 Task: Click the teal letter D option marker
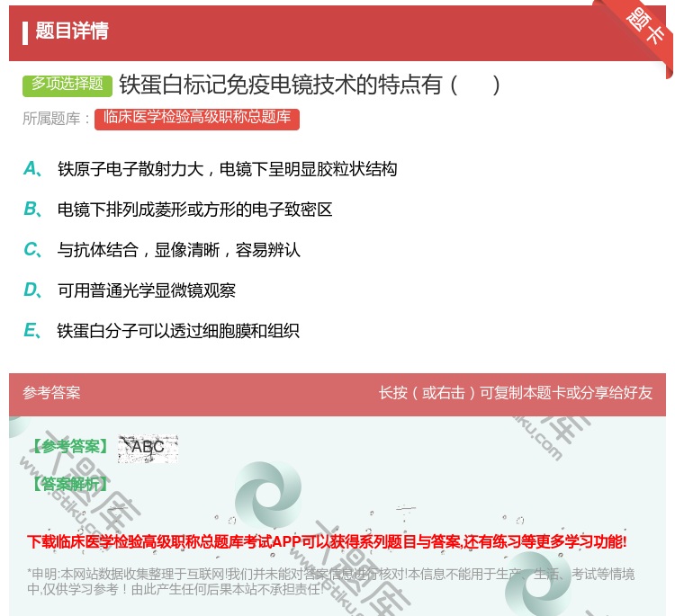[32, 290]
